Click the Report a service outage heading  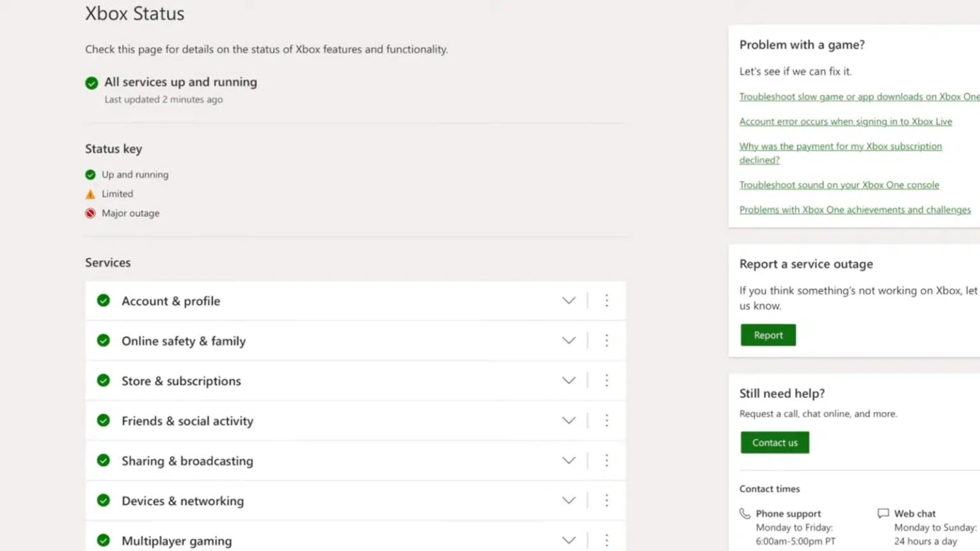(x=806, y=264)
